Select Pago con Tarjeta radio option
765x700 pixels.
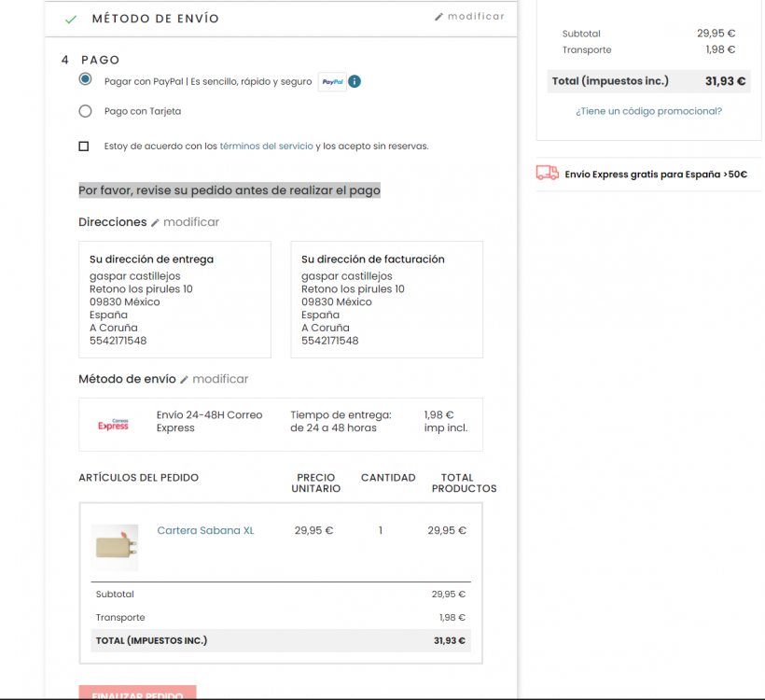[86, 111]
